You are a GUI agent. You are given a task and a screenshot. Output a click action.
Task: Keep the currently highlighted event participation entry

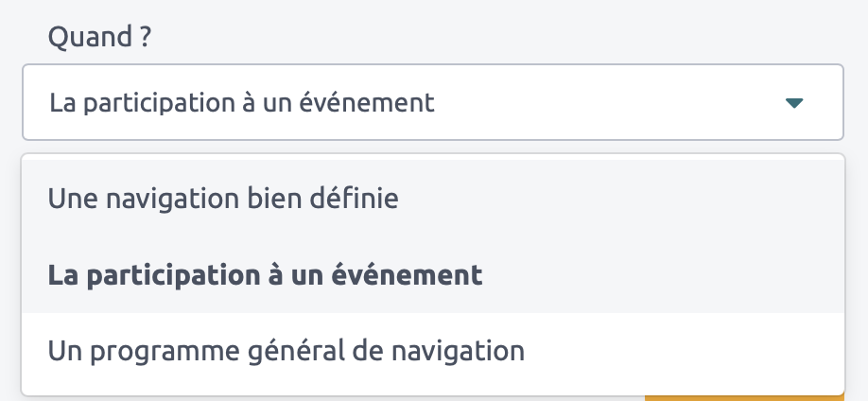(266, 275)
